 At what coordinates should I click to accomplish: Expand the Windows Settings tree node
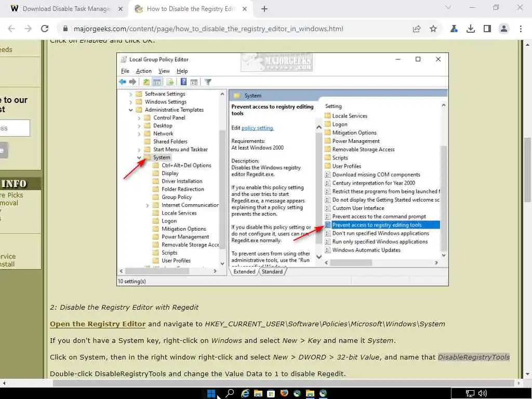[x=130, y=102]
